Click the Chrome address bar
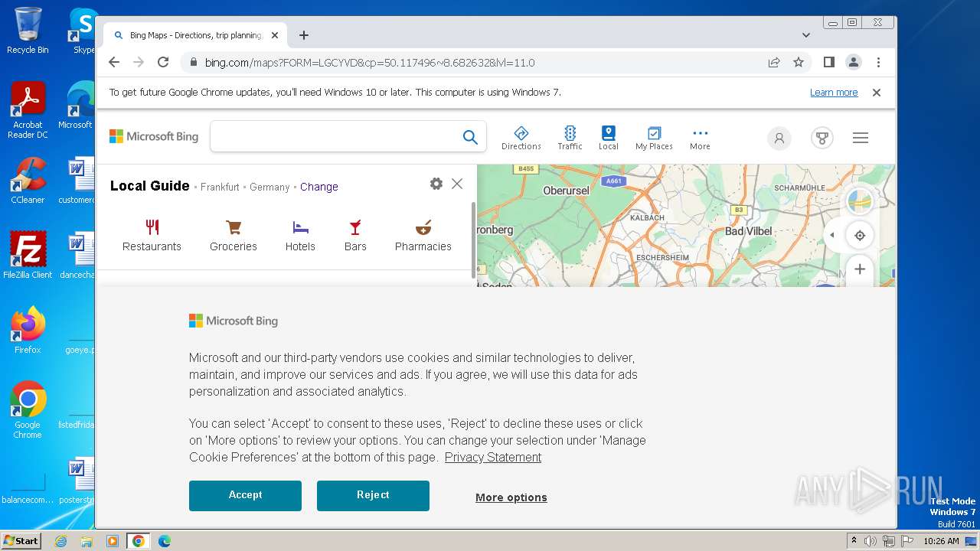Viewport: 980px width, 551px height. click(x=475, y=63)
